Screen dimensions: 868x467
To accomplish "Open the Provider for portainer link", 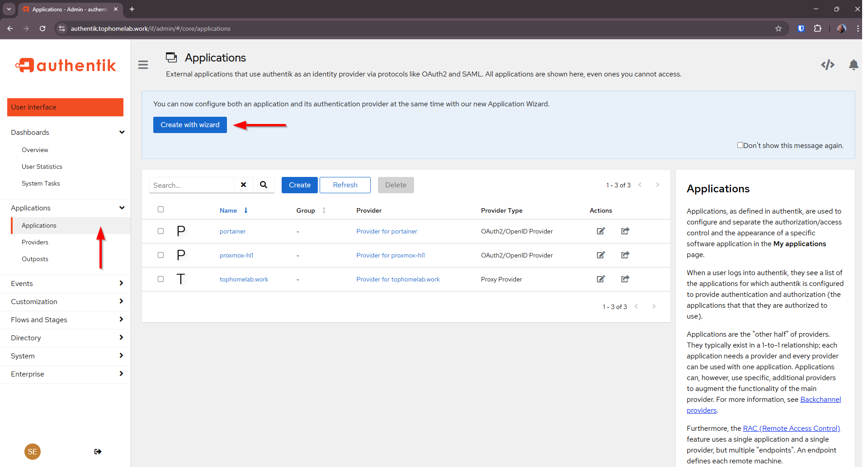I will pos(387,231).
